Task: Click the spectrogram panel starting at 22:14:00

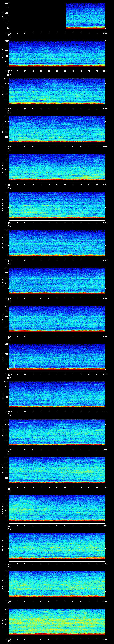Action: (57, 205)
